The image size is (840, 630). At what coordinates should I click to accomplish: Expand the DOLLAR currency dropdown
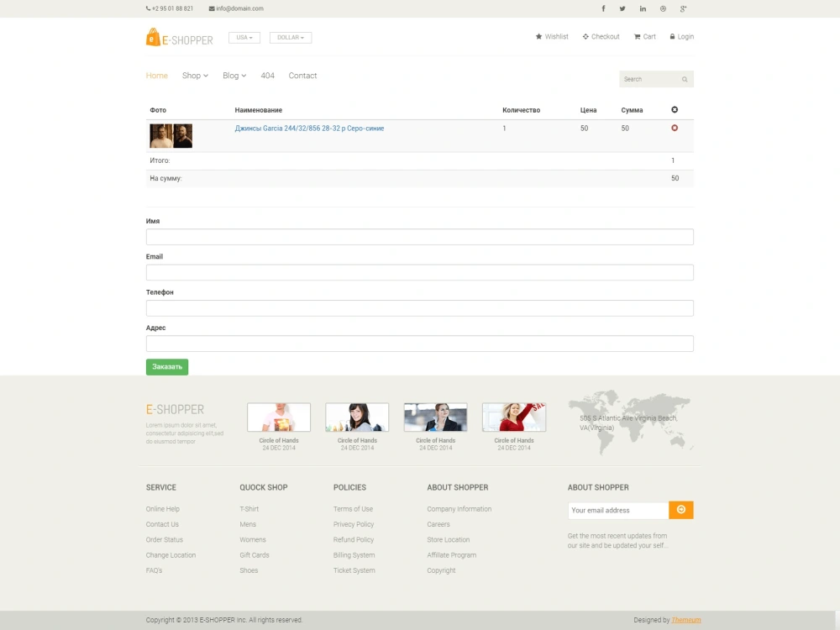tap(290, 37)
